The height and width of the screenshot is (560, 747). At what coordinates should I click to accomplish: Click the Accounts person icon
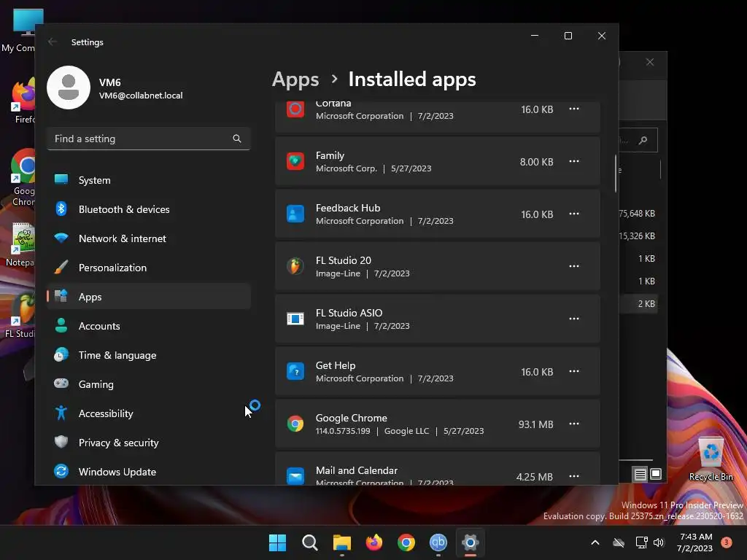(x=61, y=325)
